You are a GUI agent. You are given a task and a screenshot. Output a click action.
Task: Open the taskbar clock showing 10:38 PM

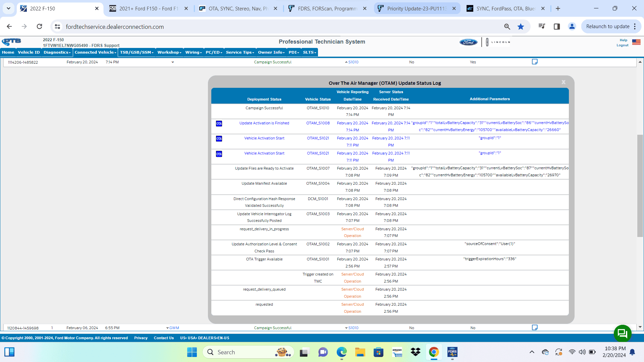(x=614, y=352)
